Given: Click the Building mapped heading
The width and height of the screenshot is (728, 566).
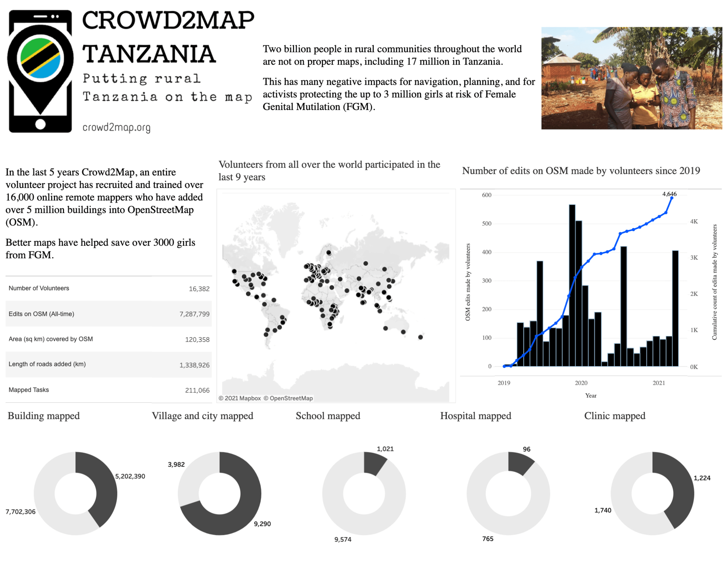Looking at the screenshot, I should [x=44, y=416].
